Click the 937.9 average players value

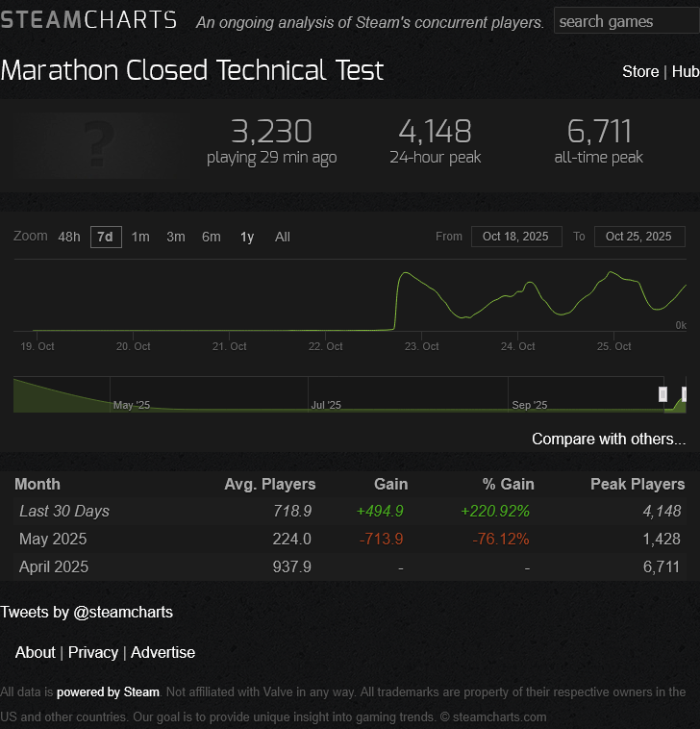(292, 567)
